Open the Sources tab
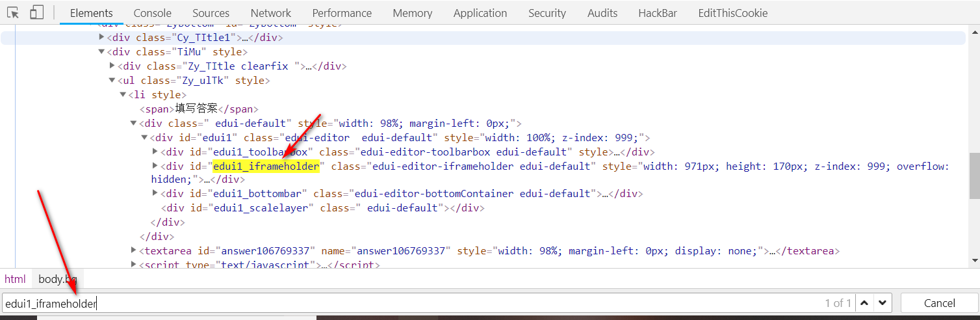Viewport: 980px width, 320px height. (211, 13)
